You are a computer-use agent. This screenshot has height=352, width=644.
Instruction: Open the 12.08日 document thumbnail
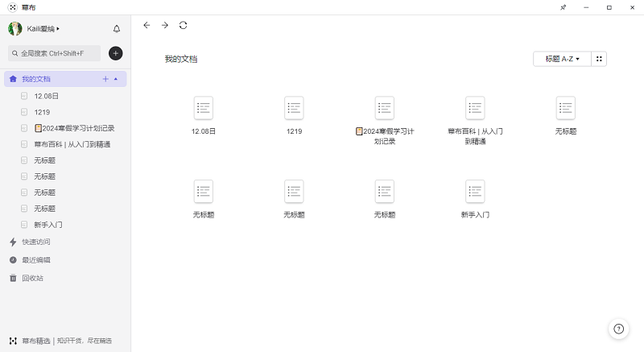point(204,109)
